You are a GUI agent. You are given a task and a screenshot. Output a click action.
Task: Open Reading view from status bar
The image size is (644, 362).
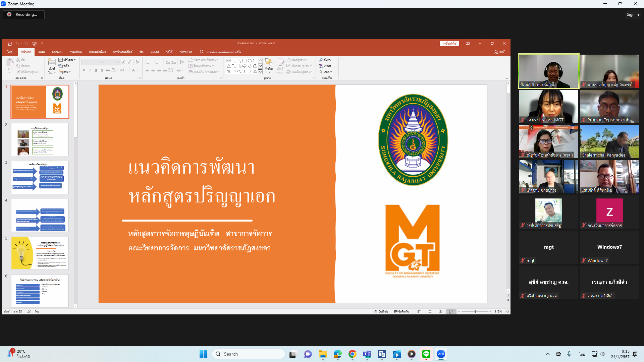click(440, 311)
